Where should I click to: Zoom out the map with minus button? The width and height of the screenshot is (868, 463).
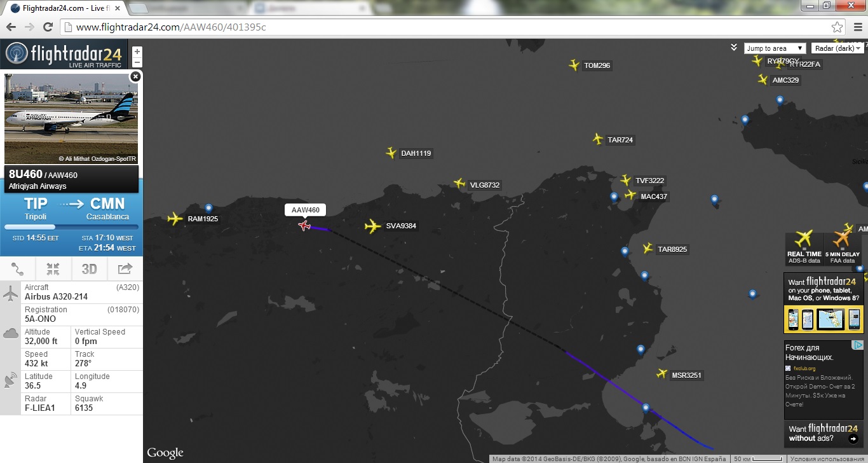coord(137,62)
